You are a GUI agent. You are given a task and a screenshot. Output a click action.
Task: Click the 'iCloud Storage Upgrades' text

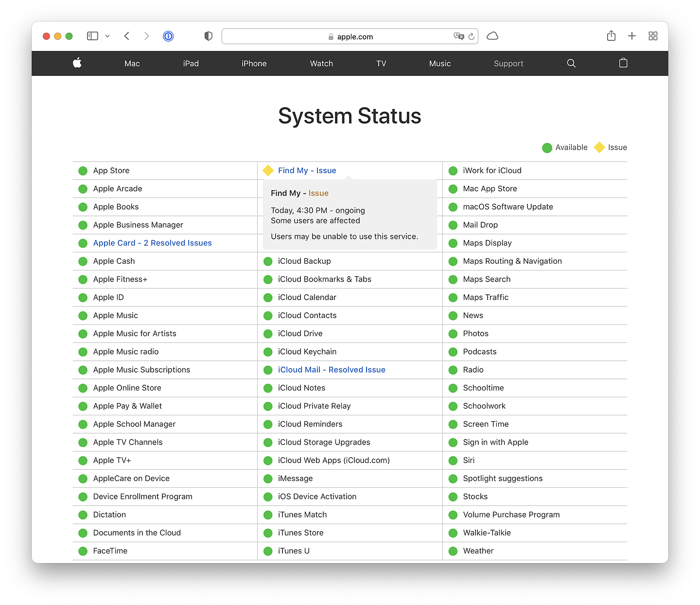pyautogui.click(x=324, y=443)
